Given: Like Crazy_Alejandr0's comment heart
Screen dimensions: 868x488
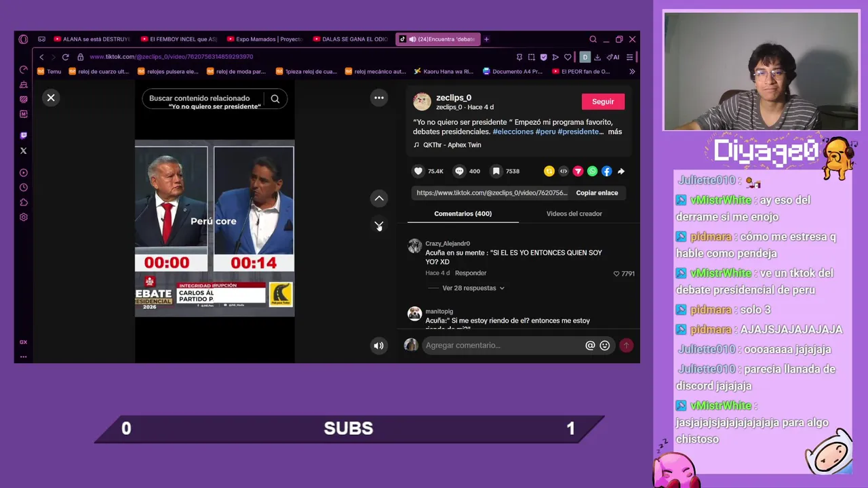Looking at the screenshot, I should pos(616,274).
